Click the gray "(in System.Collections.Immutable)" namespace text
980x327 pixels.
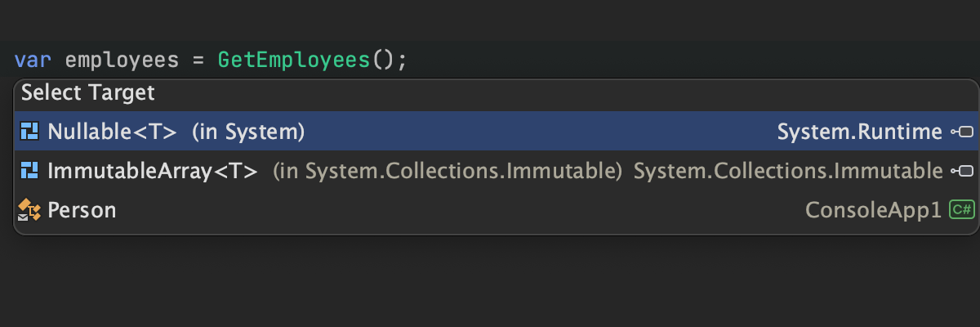coord(448,171)
